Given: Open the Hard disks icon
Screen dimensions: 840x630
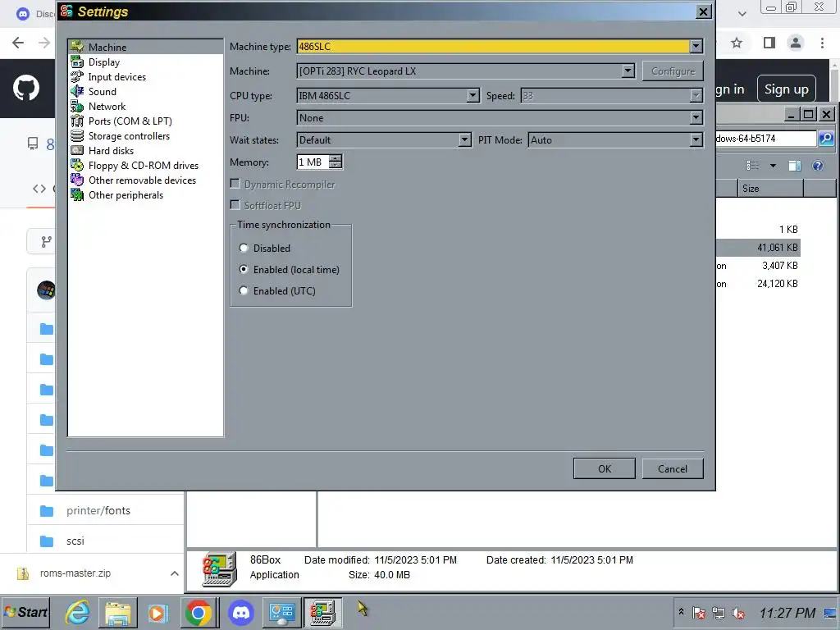Looking at the screenshot, I should coord(77,151).
